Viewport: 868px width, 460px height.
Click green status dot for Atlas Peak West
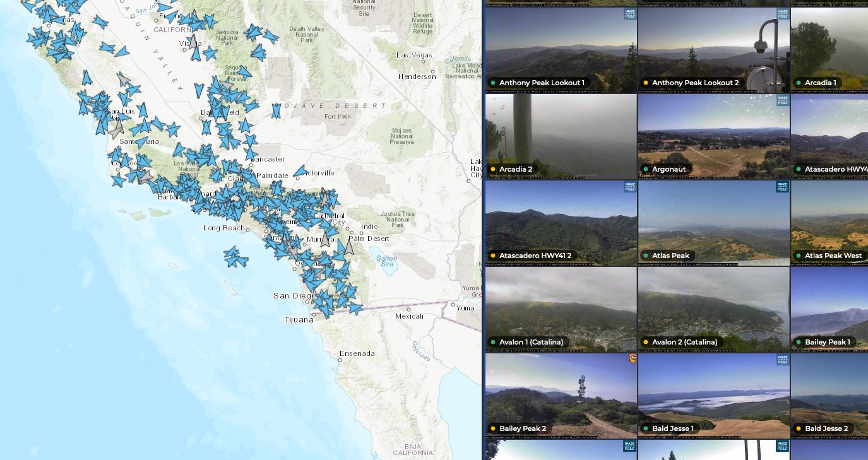pyautogui.click(x=798, y=256)
